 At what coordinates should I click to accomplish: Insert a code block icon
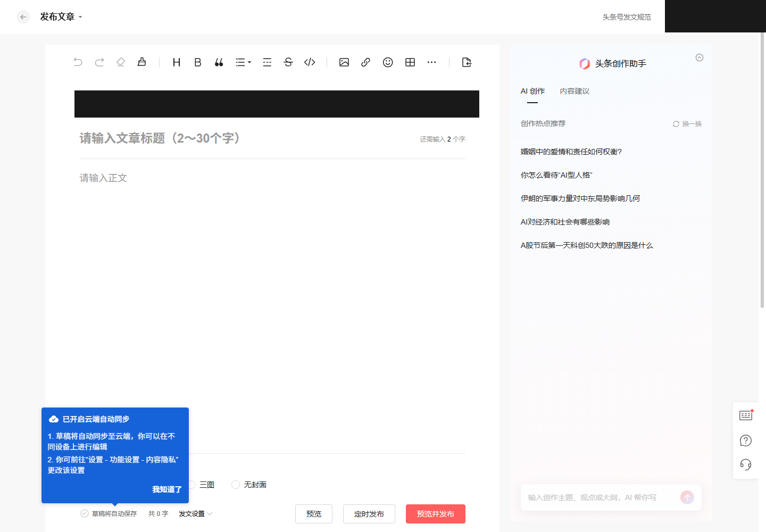[x=310, y=62]
